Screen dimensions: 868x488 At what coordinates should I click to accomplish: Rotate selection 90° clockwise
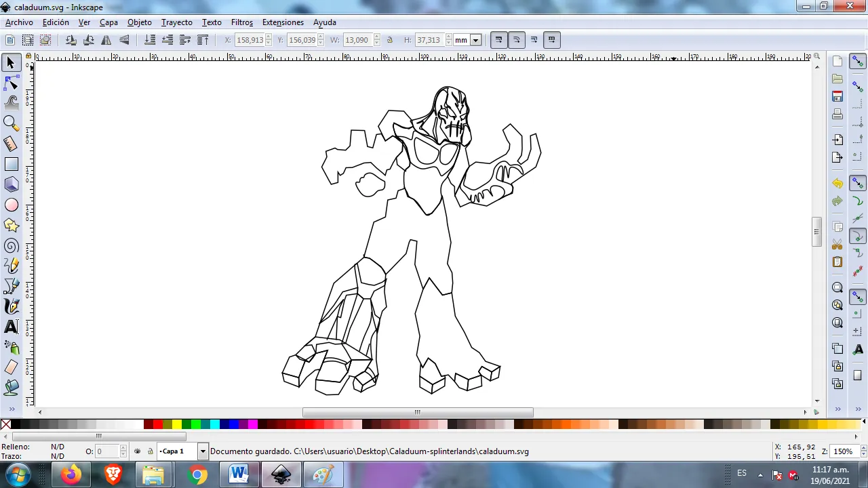pyautogui.click(x=88, y=40)
